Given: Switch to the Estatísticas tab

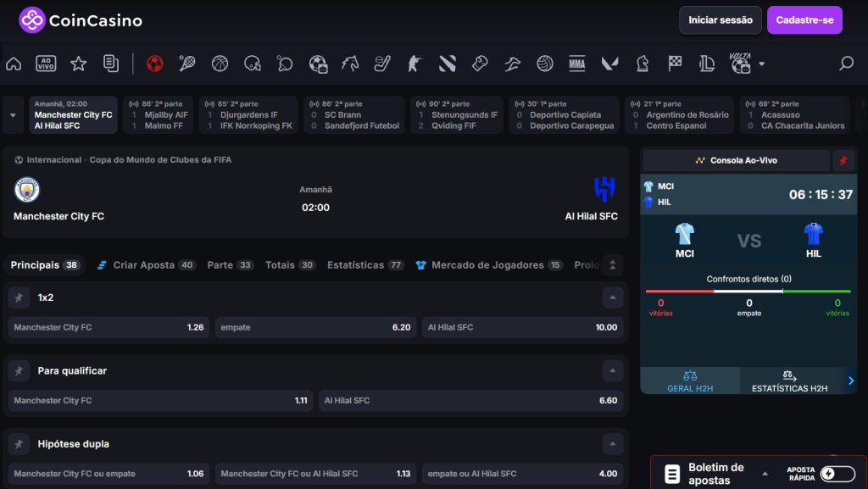Looking at the screenshot, I should [x=365, y=265].
